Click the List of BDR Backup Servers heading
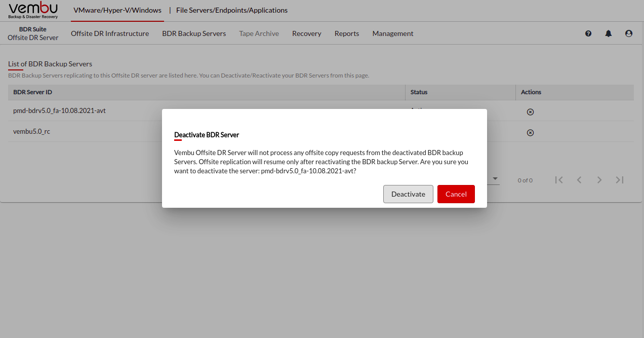This screenshot has width=644, height=338. tap(50, 64)
